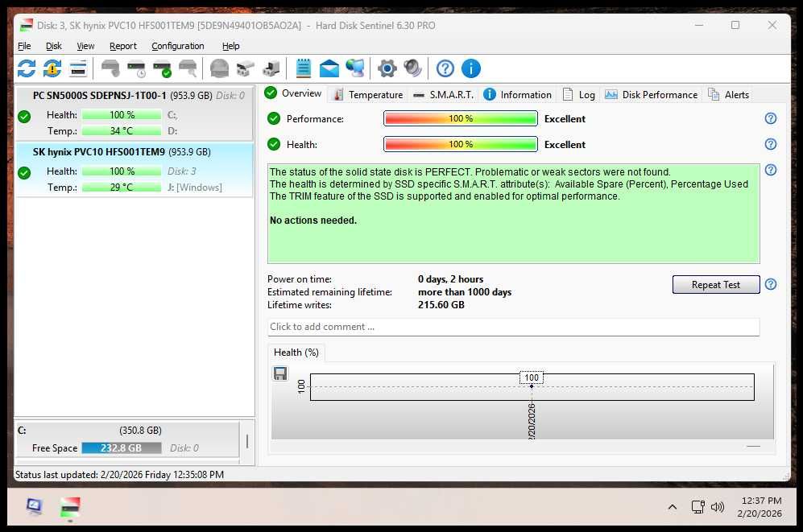Click the network tray icon
The image size is (803, 532).
pos(697,507)
